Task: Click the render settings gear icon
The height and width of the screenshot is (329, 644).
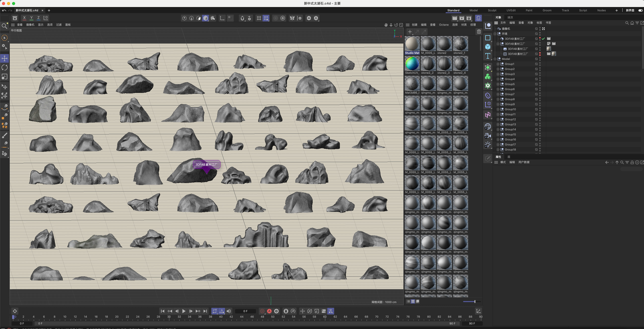Action: pyautogui.click(x=283, y=18)
